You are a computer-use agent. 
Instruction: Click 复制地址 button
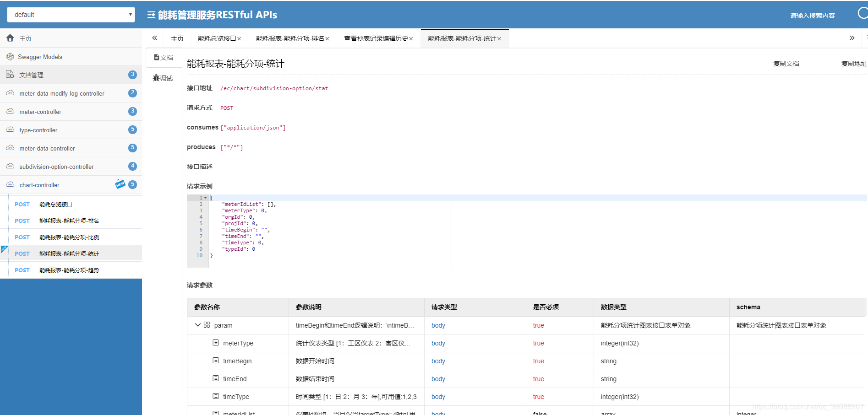click(854, 64)
